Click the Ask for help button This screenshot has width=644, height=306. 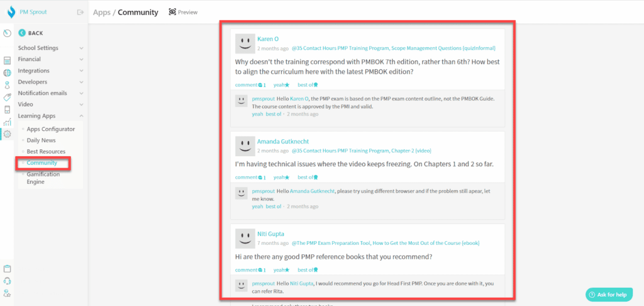tap(609, 295)
